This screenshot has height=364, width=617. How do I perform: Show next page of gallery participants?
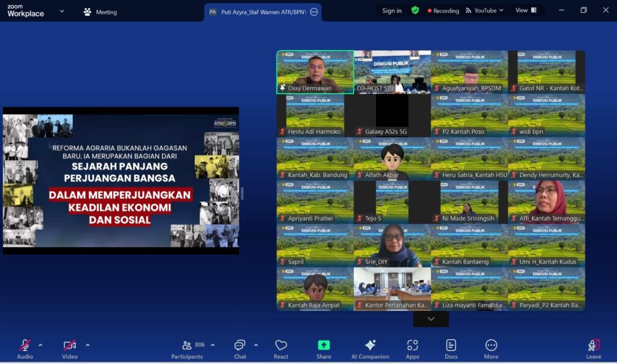pyautogui.click(x=430, y=319)
